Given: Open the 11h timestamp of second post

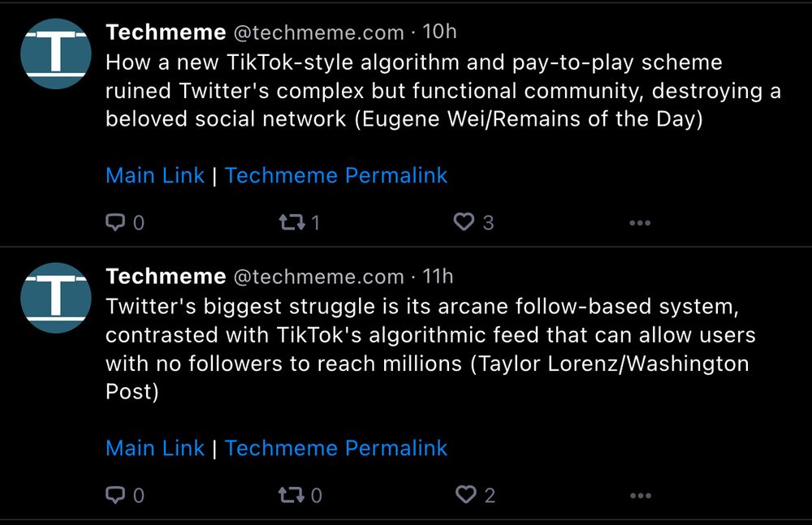Looking at the screenshot, I should tap(438, 277).
